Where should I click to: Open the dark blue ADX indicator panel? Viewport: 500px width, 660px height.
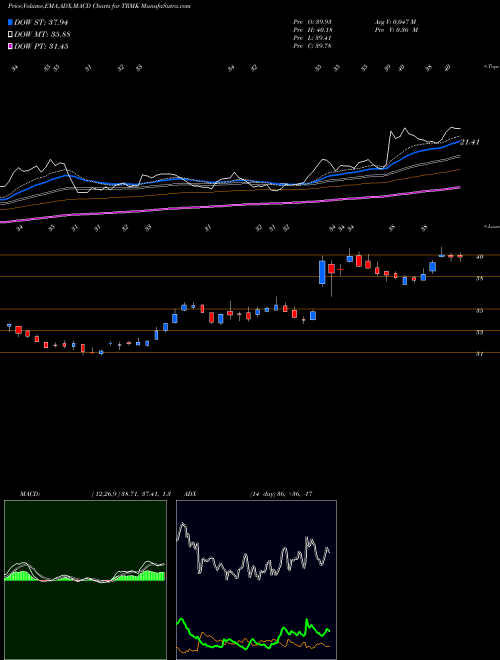tap(256, 580)
